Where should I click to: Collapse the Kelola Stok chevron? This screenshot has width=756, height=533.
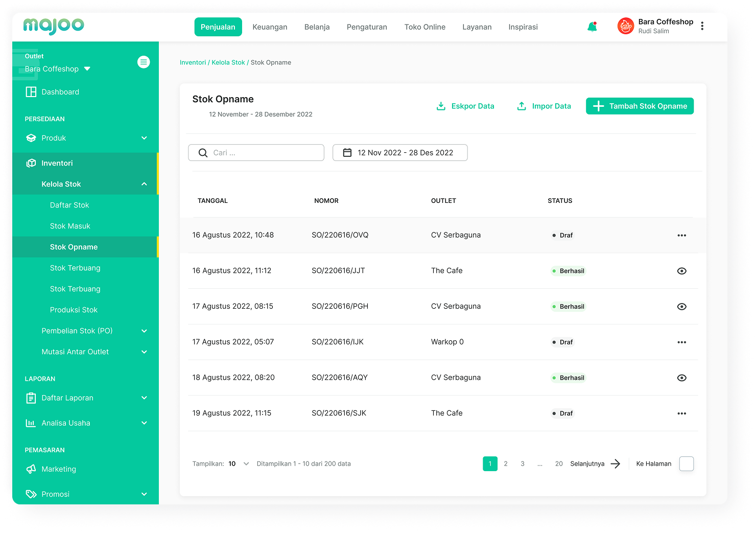[x=144, y=184]
